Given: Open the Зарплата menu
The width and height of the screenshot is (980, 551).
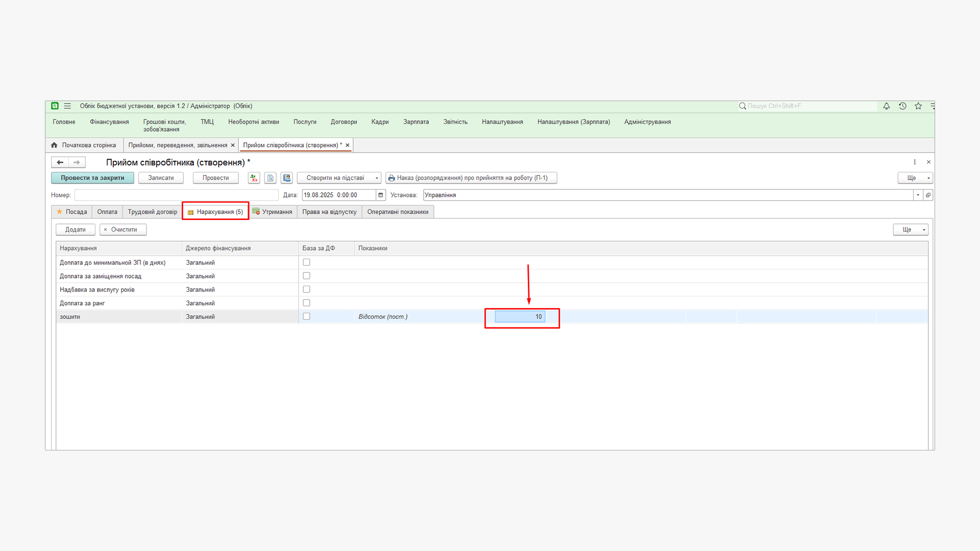Looking at the screenshot, I should [x=415, y=122].
